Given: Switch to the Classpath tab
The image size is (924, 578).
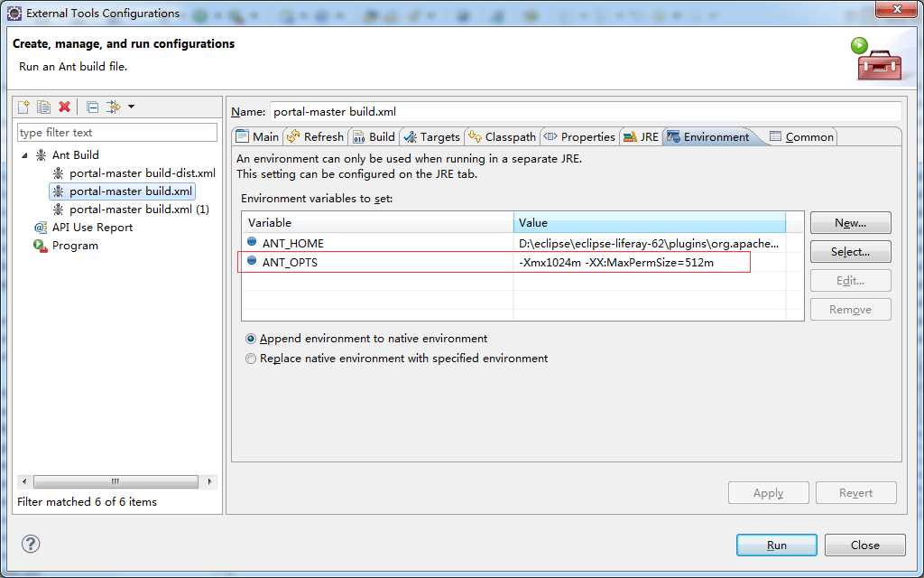Looking at the screenshot, I should point(503,136).
